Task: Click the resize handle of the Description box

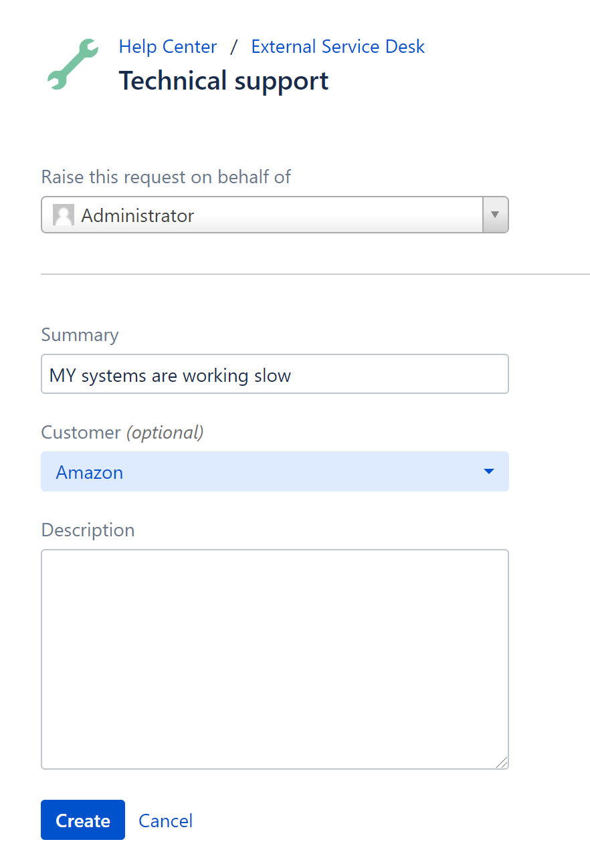Action: point(503,762)
